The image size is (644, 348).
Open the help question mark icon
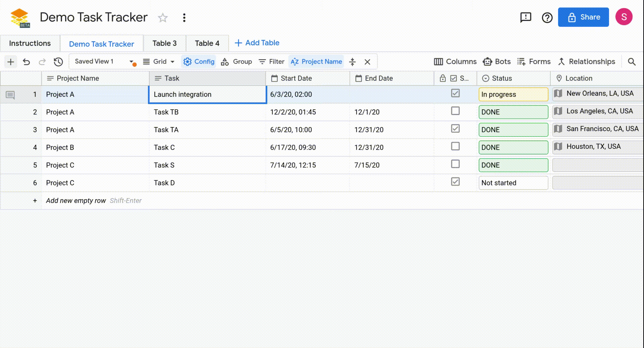pos(547,17)
